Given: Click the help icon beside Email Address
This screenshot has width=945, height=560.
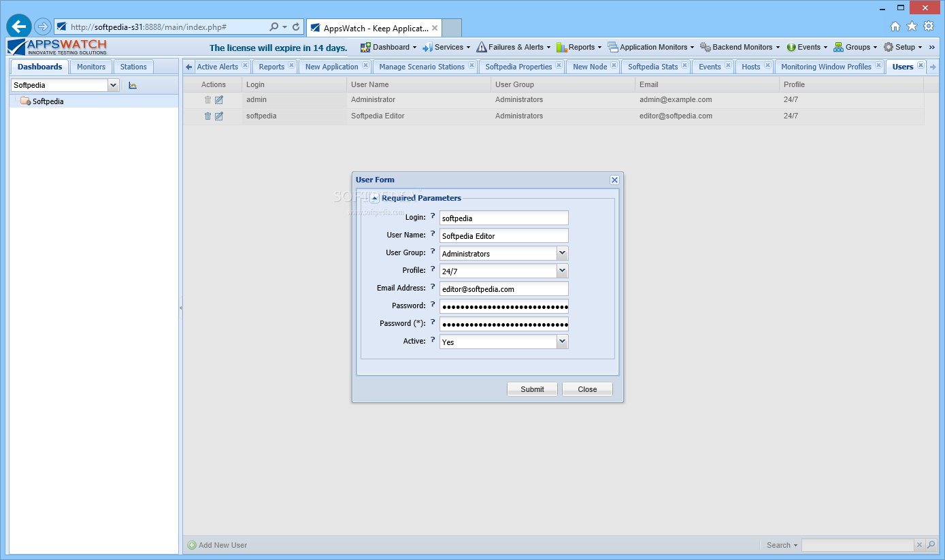Looking at the screenshot, I should [433, 287].
